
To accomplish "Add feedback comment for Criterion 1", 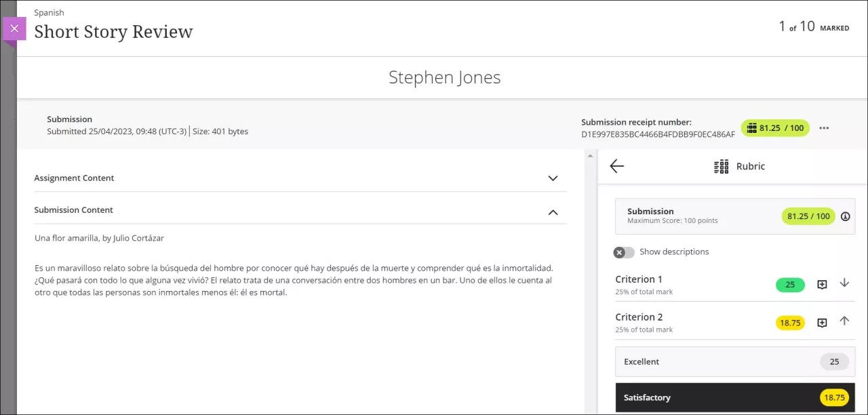I will 822,285.
